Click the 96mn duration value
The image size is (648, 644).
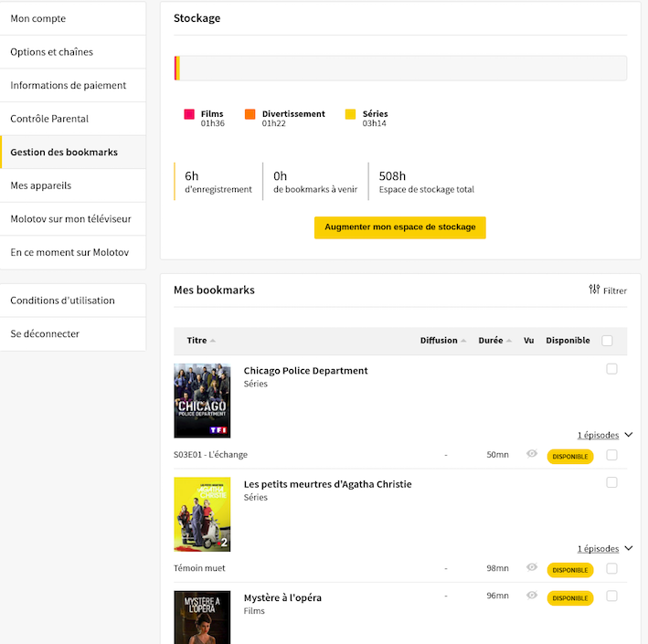(x=497, y=596)
